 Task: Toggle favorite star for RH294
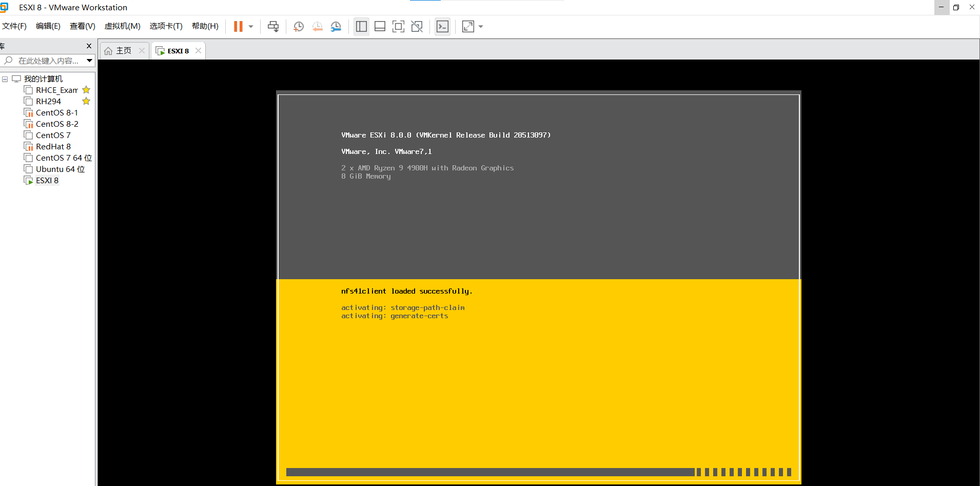point(86,101)
